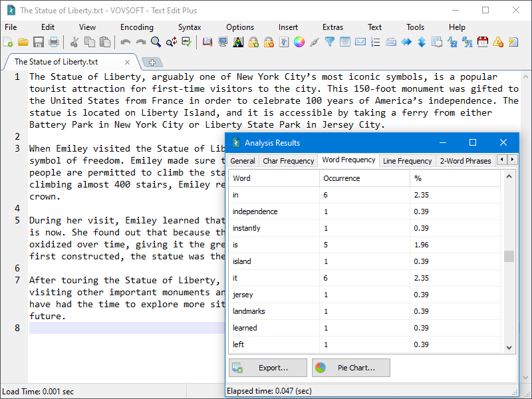
Task: Open the Pie Chart view
Action: 349,367
